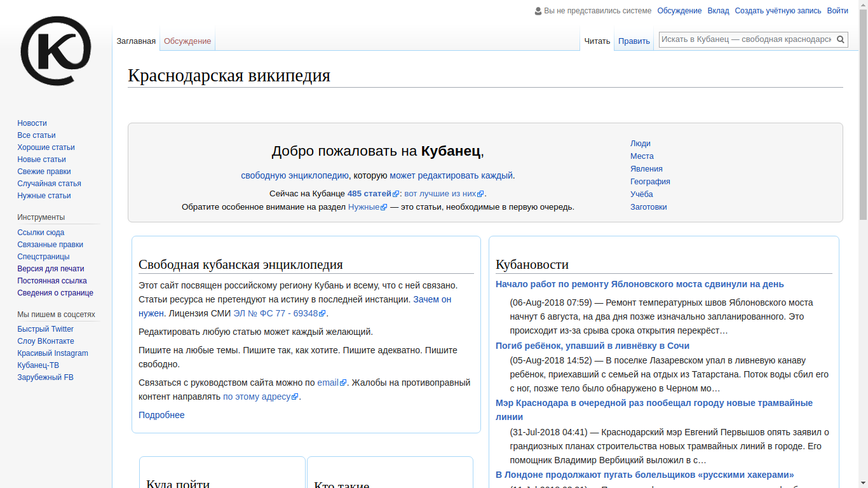Click the Зачем он нужен link

432,299
